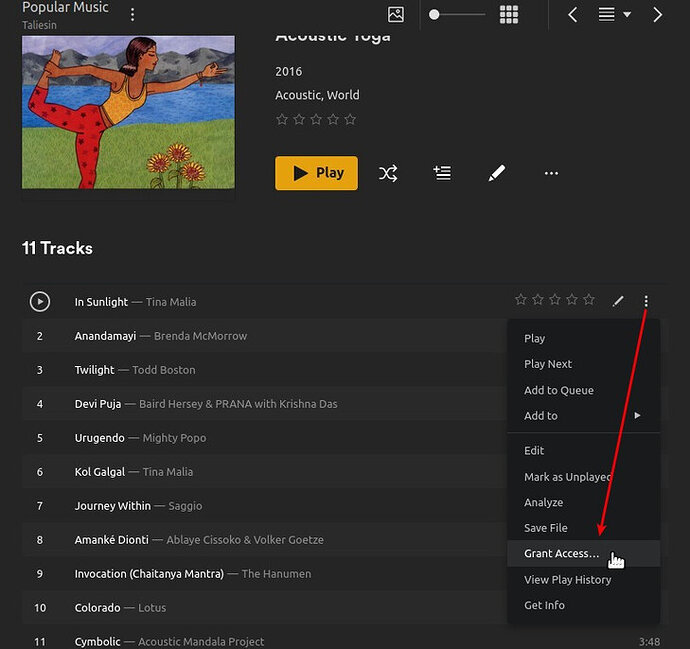Click the Acoustic genre link

298,95
